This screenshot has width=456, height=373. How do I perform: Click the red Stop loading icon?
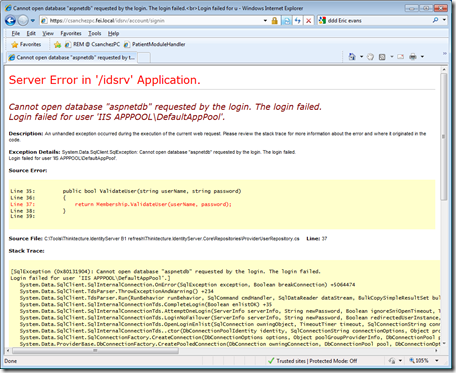click(309, 21)
